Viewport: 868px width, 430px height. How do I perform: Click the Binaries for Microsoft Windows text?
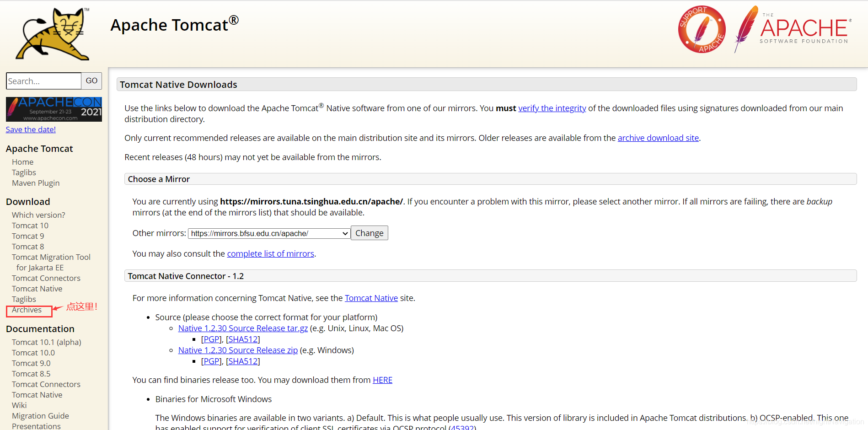point(214,399)
